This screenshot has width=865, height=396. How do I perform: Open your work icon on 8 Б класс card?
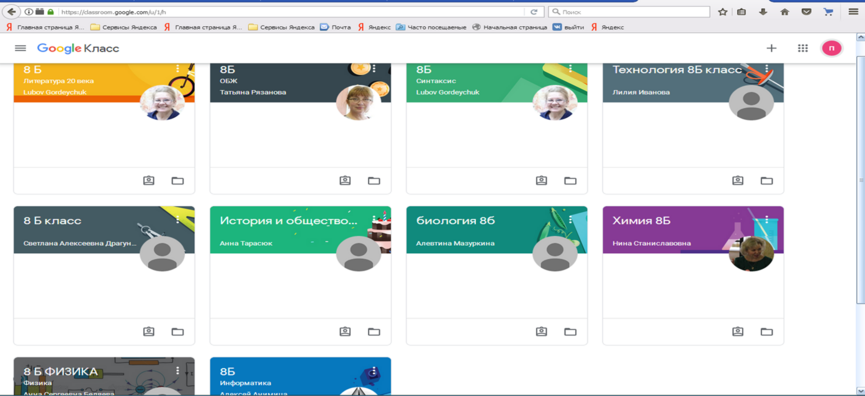(x=148, y=331)
